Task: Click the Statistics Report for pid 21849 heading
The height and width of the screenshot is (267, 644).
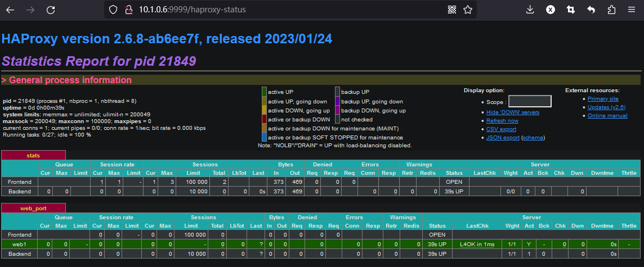Action: (x=99, y=61)
